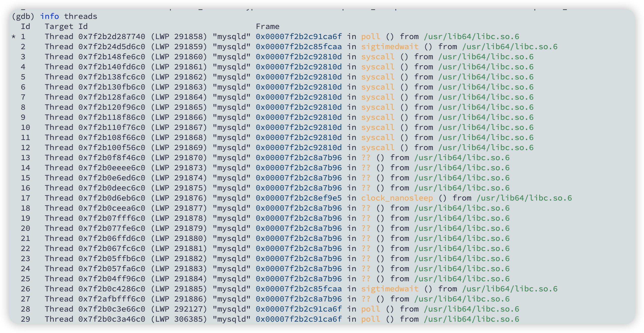
Task: Click thread address 0x7f2b2d287740 in row 1
Action: click(112, 37)
